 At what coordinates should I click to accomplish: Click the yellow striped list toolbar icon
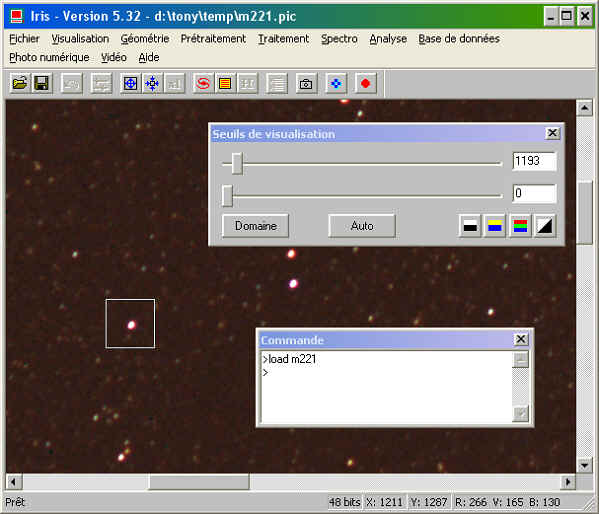point(225,83)
